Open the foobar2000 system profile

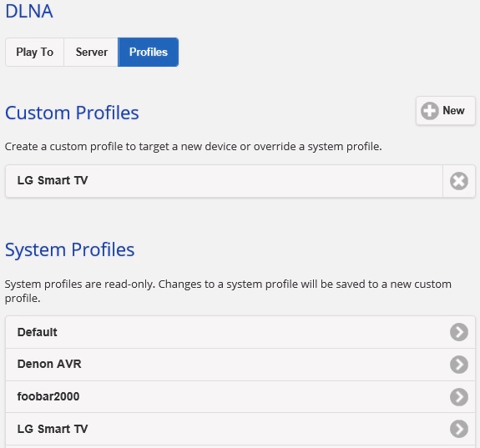tap(240, 397)
